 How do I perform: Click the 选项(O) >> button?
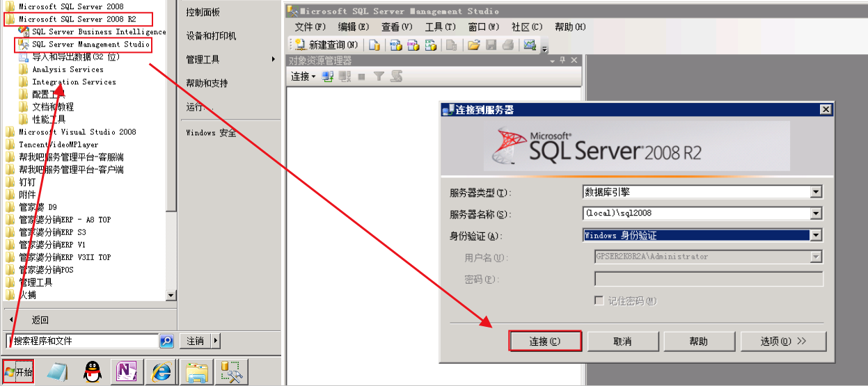(782, 341)
